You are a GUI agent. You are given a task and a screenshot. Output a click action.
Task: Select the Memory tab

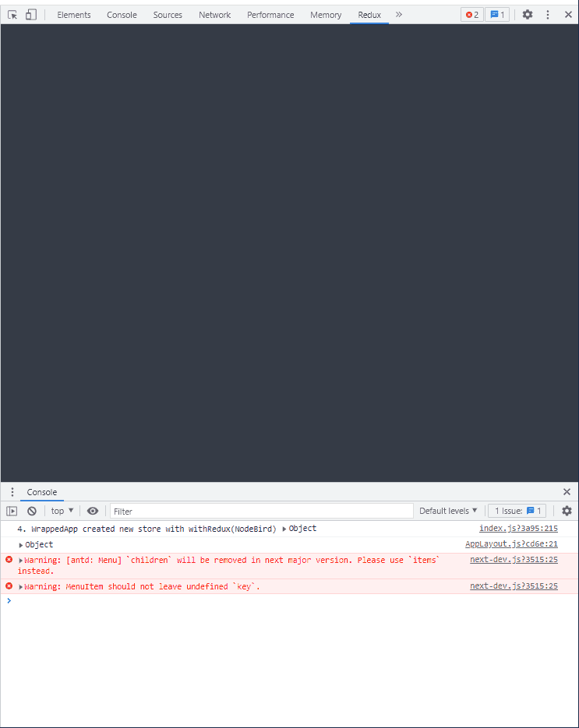click(326, 15)
